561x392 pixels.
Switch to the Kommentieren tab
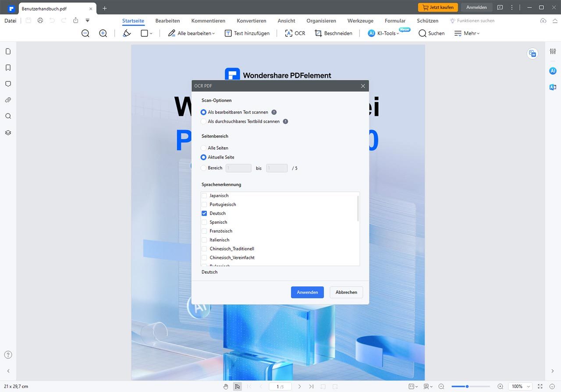[x=208, y=21]
